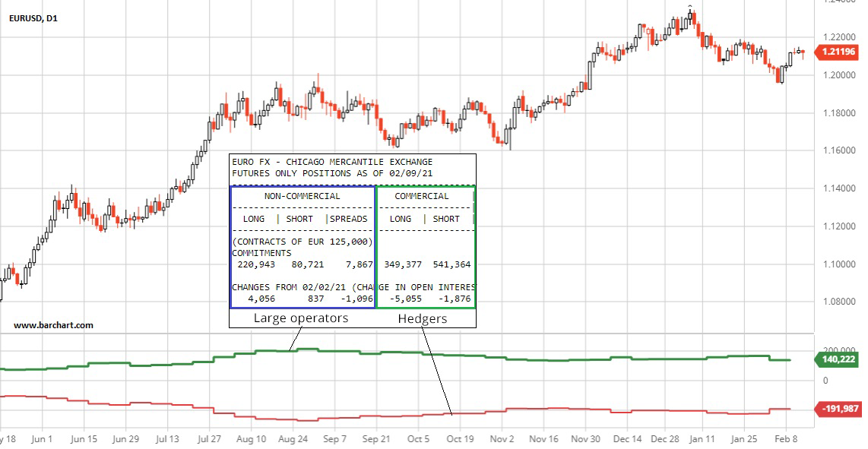This screenshot has height=449, width=868.
Task: Select the COMMITMENTS row label
Action: (261, 253)
